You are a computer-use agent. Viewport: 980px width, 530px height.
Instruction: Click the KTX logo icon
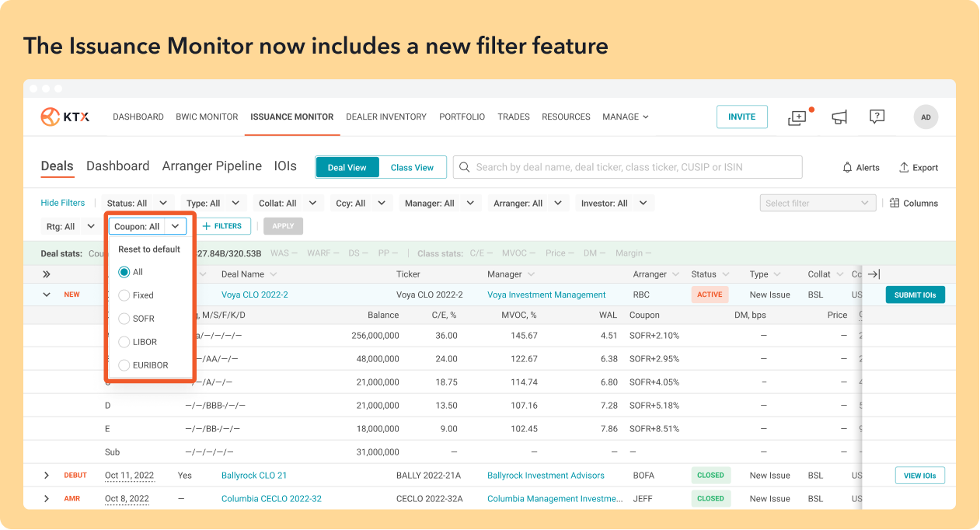point(51,117)
